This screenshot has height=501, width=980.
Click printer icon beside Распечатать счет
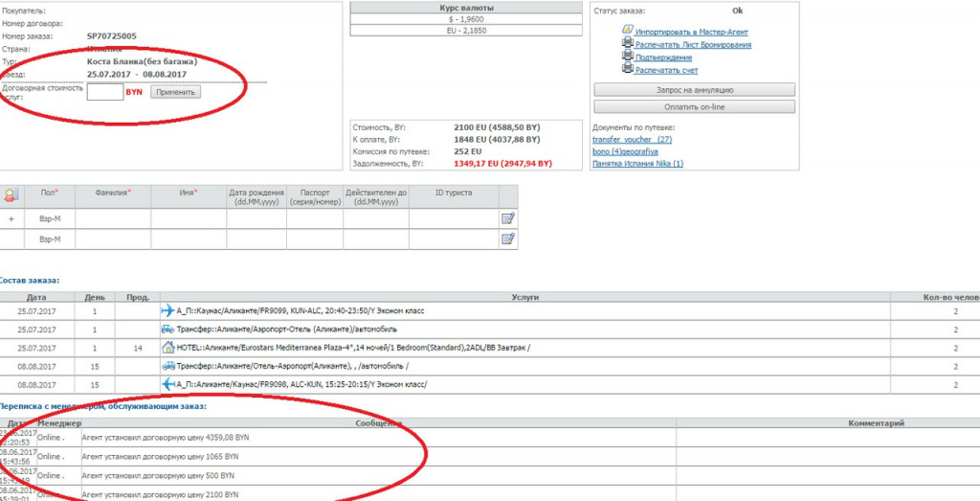627,70
